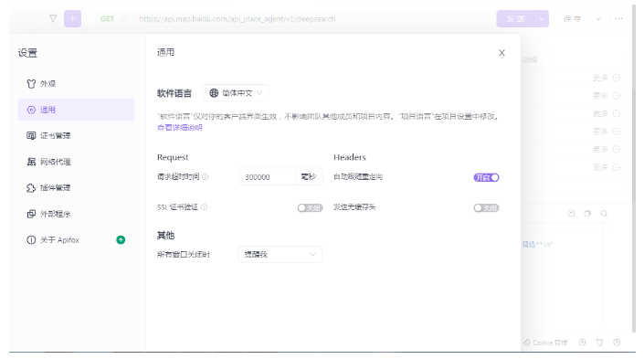Toggle the SSL 证书验证 switch
The height and width of the screenshot is (359, 644).
click(x=310, y=208)
